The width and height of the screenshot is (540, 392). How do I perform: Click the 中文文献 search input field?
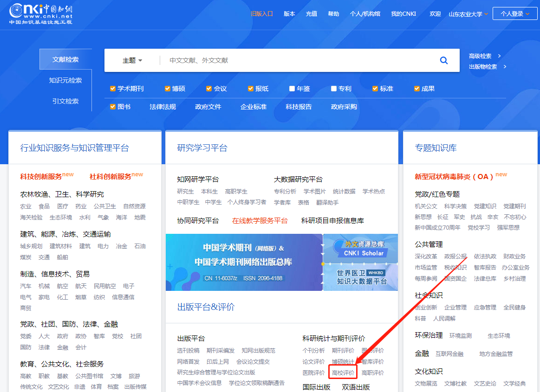click(297, 60)
